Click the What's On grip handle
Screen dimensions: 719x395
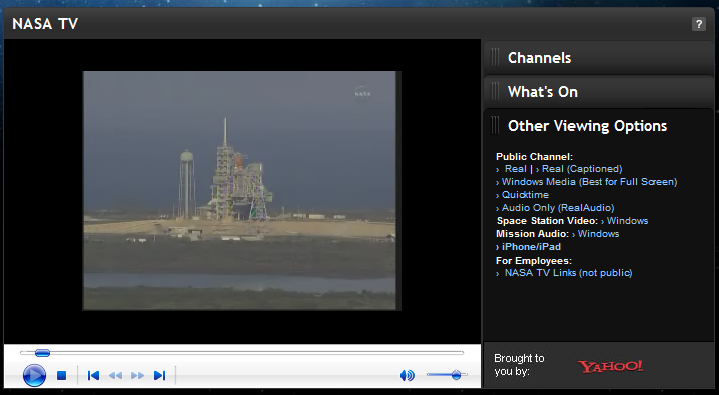click(x=495, y=92)
